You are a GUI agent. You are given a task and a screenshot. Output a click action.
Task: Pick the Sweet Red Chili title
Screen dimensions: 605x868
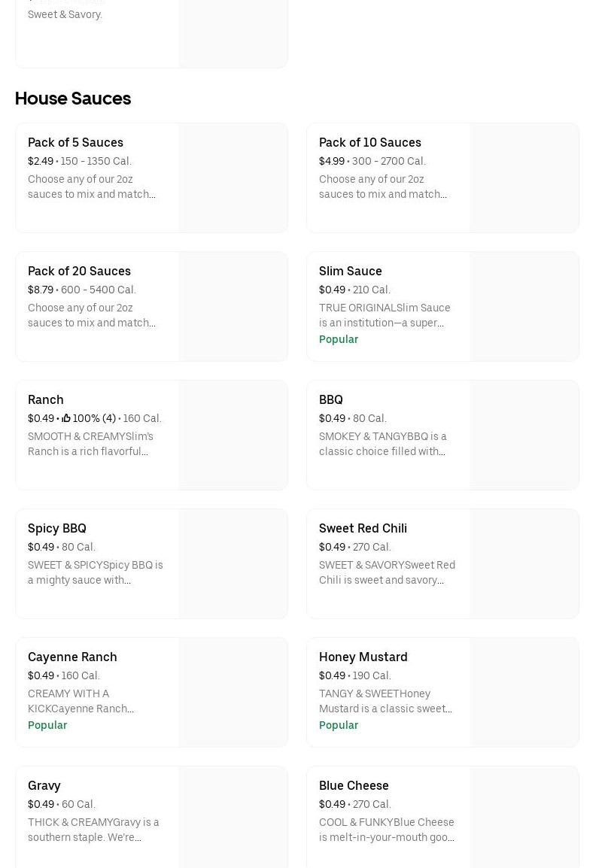point(363,528)
